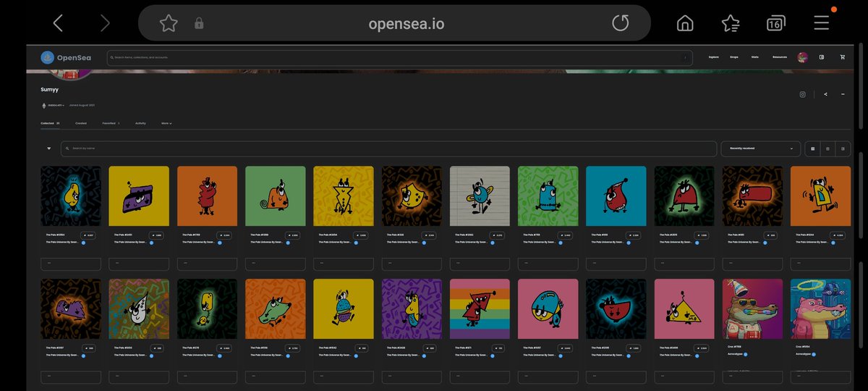Click the verified badge under the dancing yellow Pal

click(833, 243)
